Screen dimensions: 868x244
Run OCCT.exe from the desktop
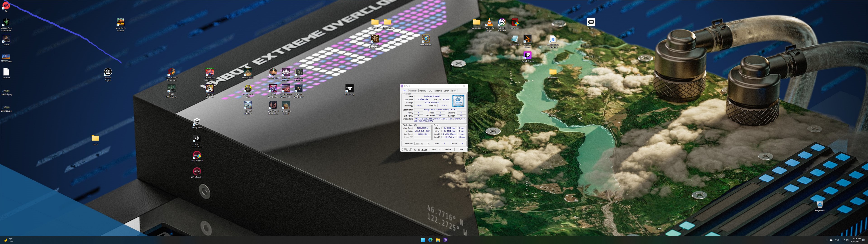coord(515,23)
